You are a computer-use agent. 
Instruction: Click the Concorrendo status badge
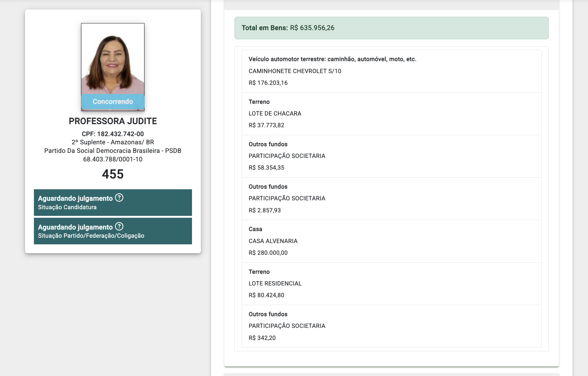tap(113, 102)
